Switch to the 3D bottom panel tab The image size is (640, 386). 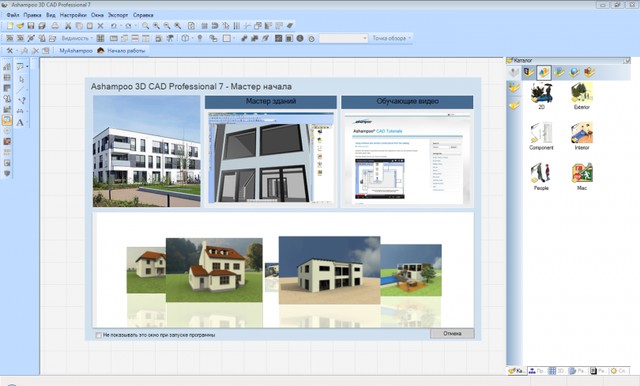click(557, 371)
